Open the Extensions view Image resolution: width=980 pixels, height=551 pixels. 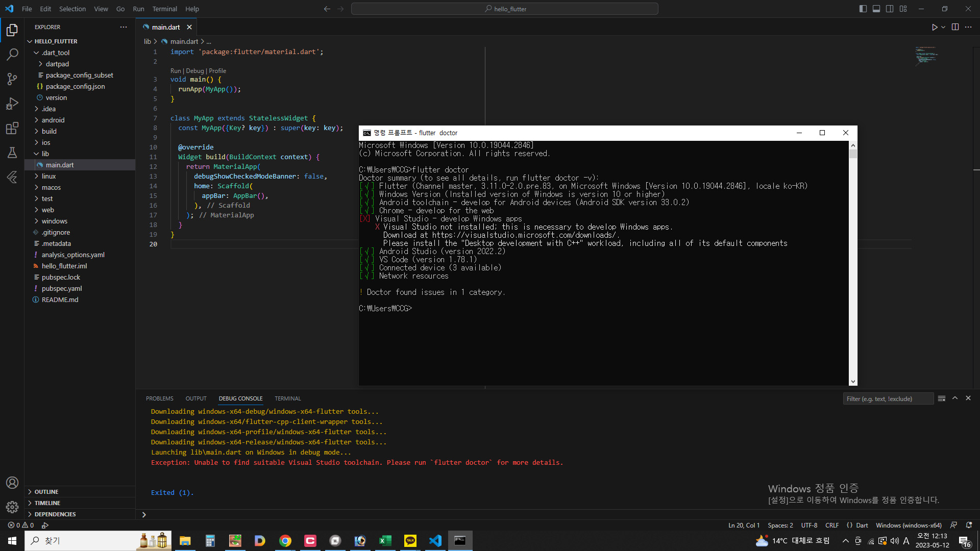[x=12, y=128]
